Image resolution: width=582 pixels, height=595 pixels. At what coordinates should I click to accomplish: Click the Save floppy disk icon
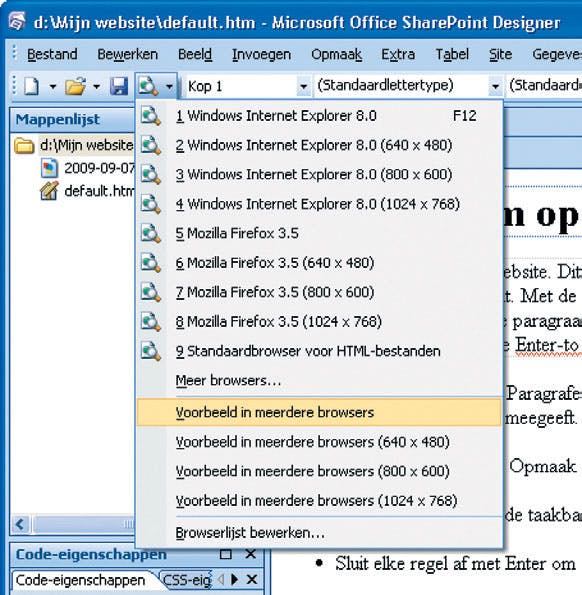(119, 87)
